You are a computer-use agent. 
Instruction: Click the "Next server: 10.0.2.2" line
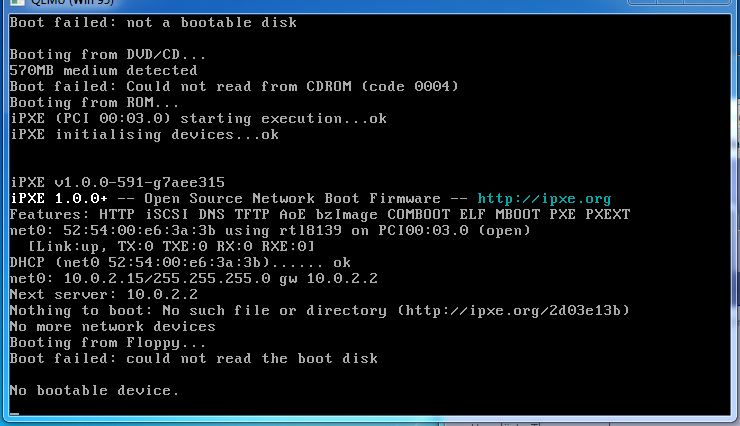pos(103,294)
